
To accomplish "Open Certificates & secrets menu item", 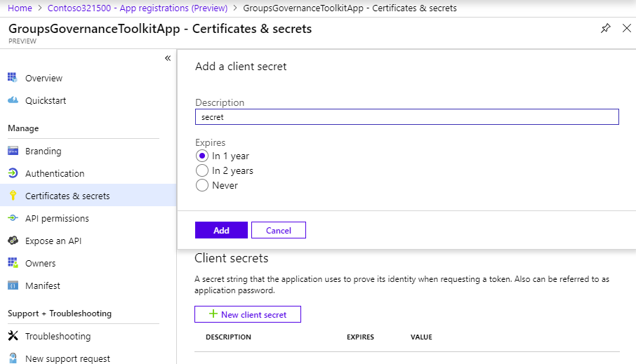I will point(67,196).
